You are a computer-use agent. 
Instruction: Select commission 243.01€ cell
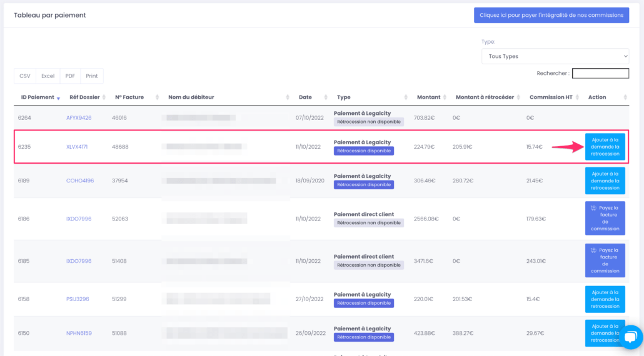[536, 261]
